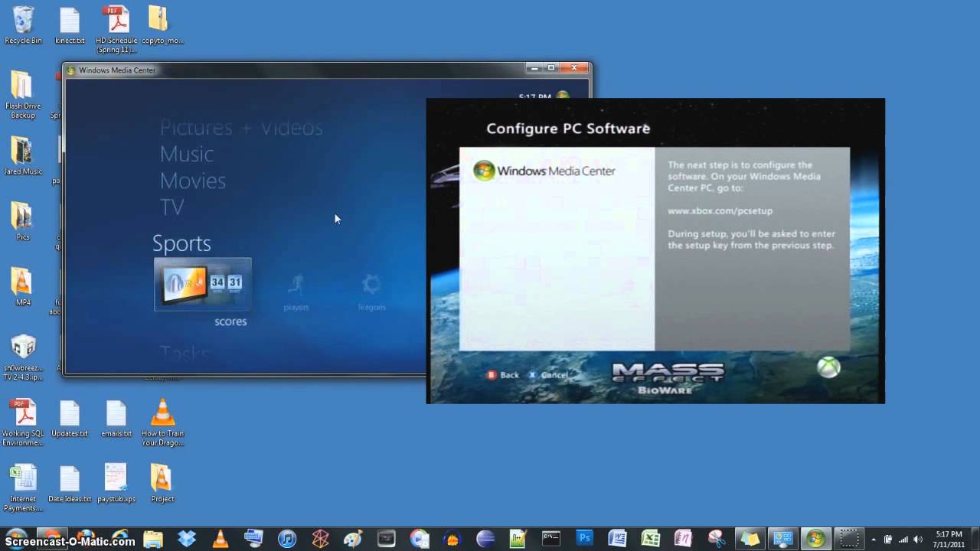This screenshot has height=551, width=980.
Task: Open the Jared Music folder
Action: pos(23,156)
